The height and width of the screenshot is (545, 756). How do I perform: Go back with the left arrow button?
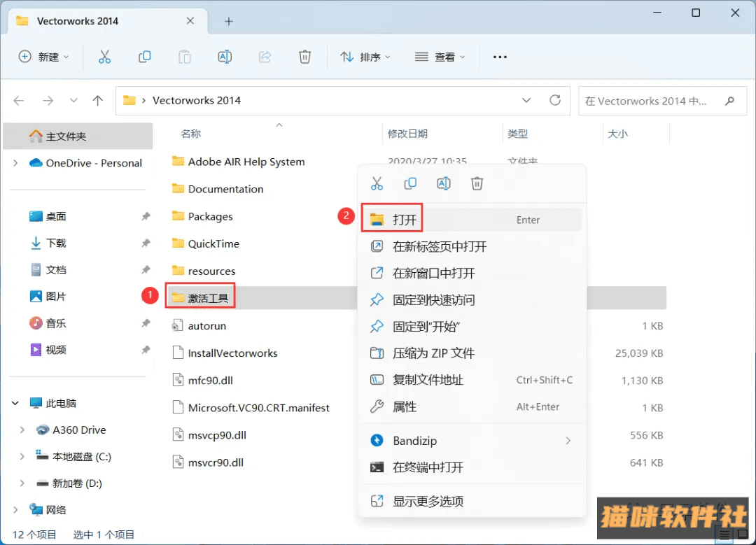(x=19, y=101)
